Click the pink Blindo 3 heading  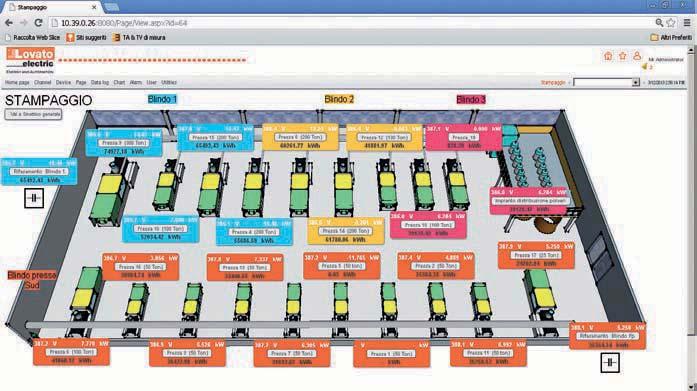click(471, 100)
